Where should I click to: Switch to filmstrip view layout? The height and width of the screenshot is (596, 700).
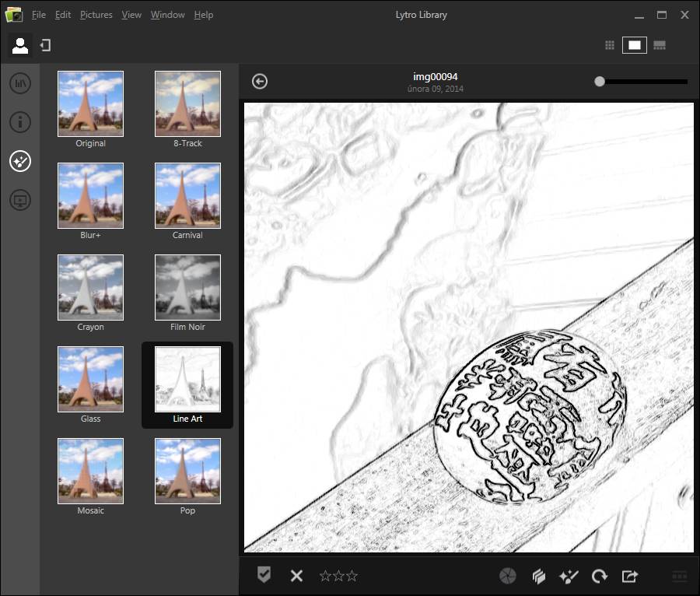(x=660, y=45)
